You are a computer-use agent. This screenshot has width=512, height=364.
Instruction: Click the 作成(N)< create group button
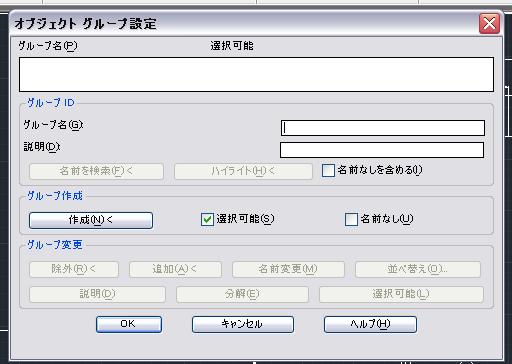91,220
